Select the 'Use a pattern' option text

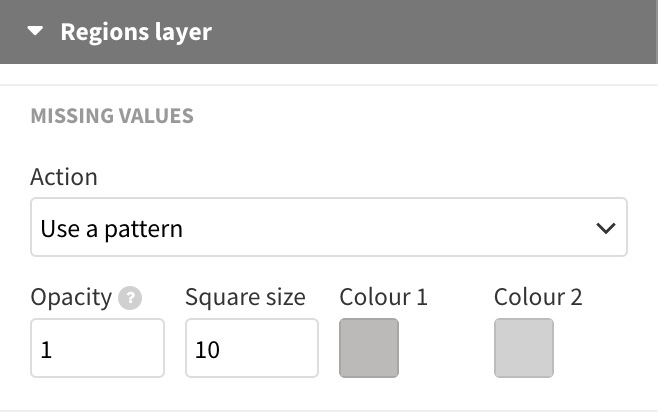pos(112,229)
